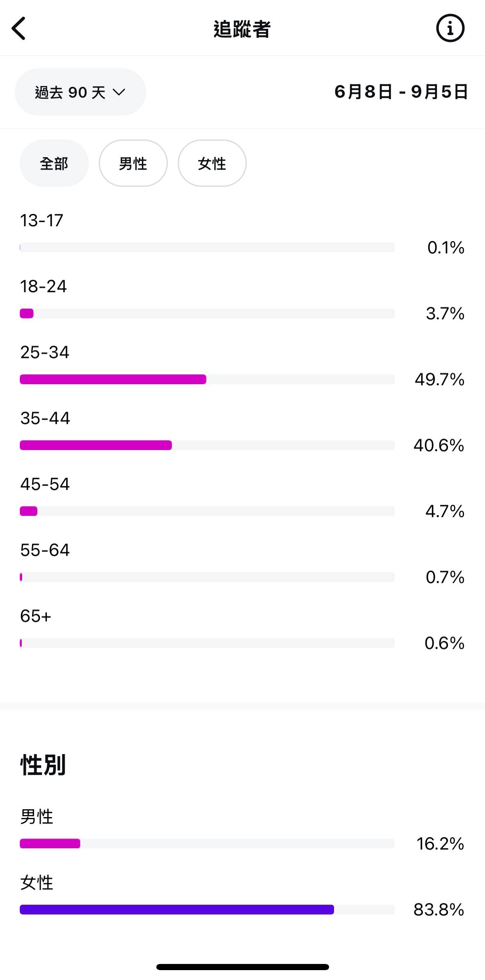Select the 女性 filter chip
485x980 pixels.
[212, 163]
